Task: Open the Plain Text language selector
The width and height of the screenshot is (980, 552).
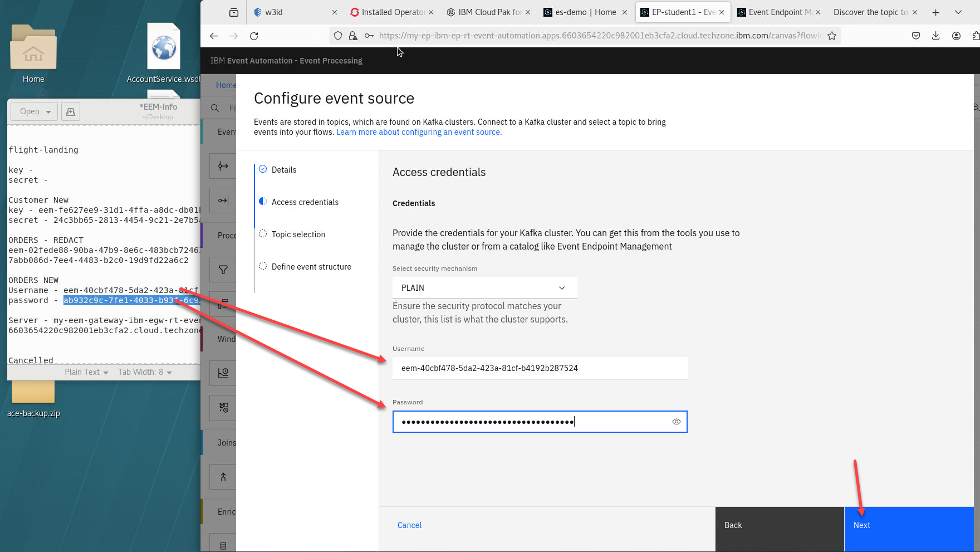Action: tap(86, 372)
